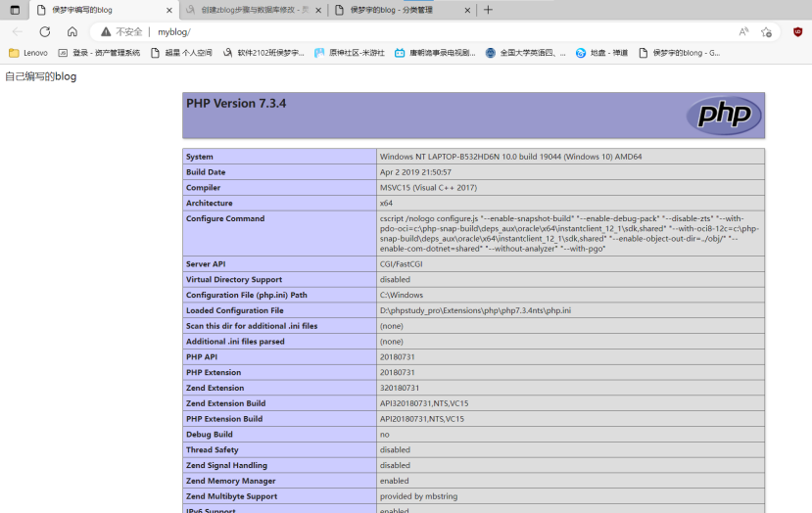Select Virtual Directory Support label
The image size is (812, 513).
pyautogui.click(x=234, y=280)
